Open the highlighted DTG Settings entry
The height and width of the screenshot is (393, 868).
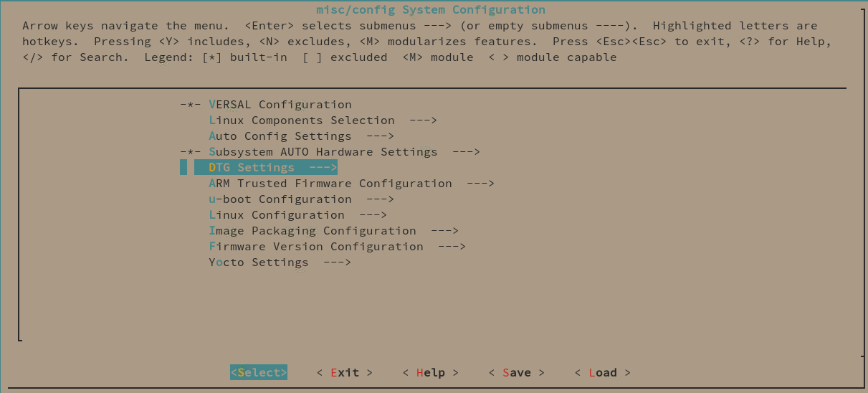(x=266, y=168)
